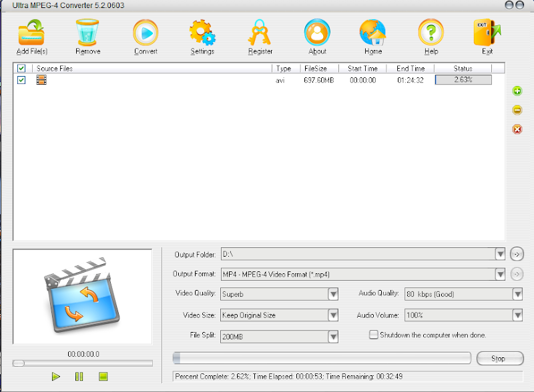Click the End Time column header
The image size is (534, 392).
click(411, 69)
